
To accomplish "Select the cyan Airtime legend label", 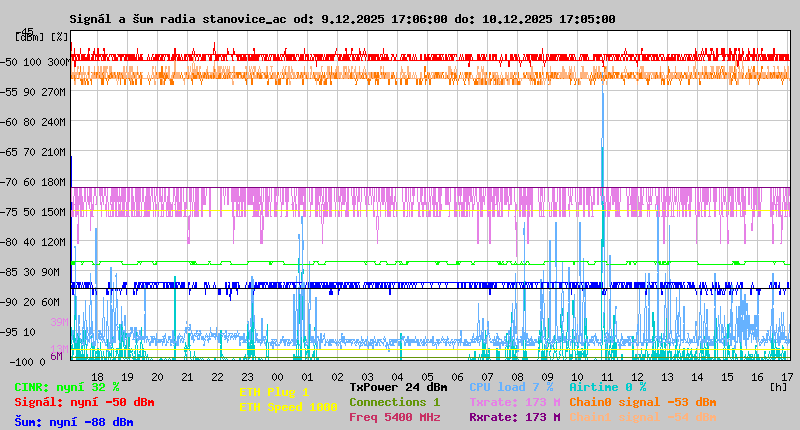I will pos(607,386).
